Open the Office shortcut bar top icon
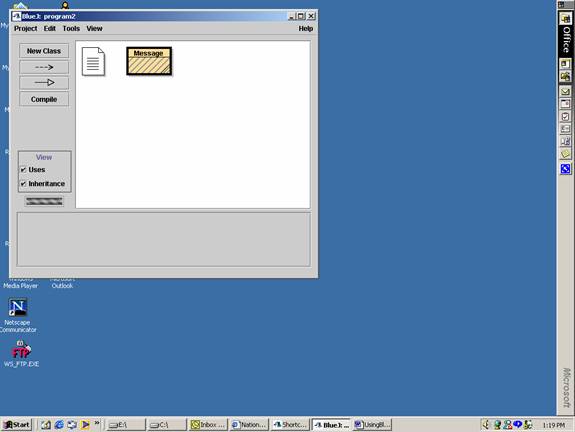 [x=565, y=19]
